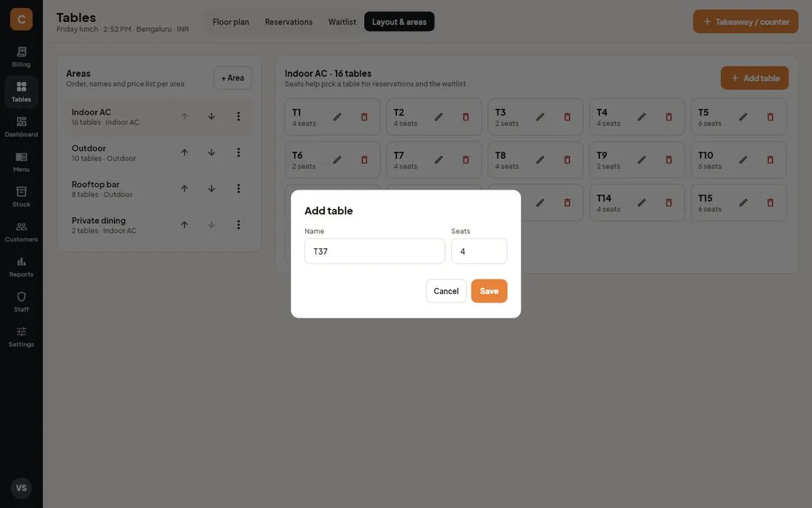This screenshot has height=508, width=812.
Task: Click the + Area button
Action: pyautogui.click(x=233, y=78)
